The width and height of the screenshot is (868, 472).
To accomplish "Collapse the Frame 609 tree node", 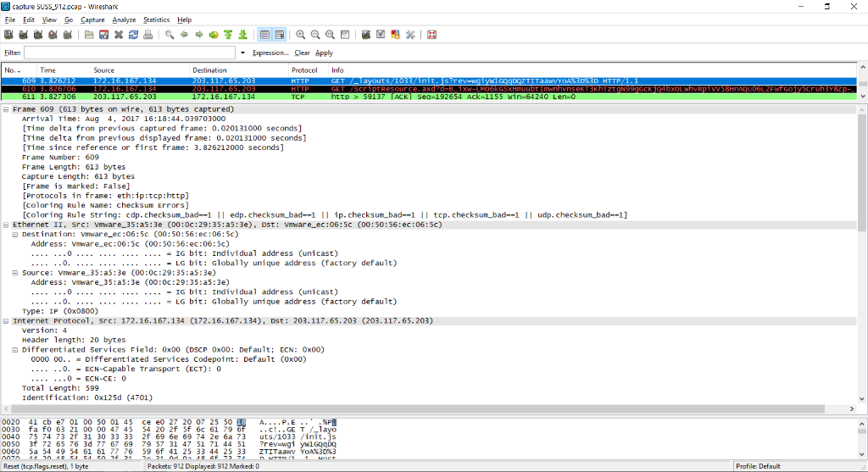I will coord(7,109).
